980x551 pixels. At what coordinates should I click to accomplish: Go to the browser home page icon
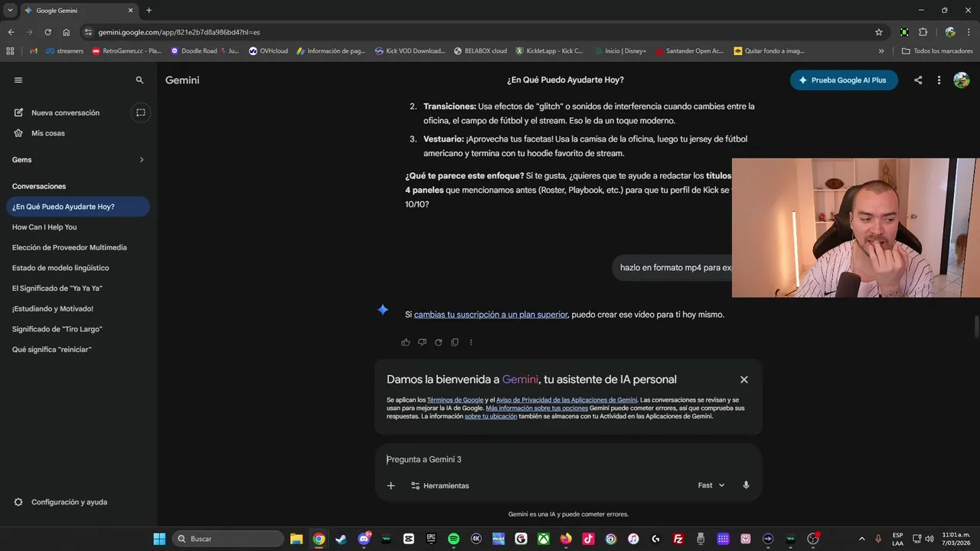click(x=67, y=32)
